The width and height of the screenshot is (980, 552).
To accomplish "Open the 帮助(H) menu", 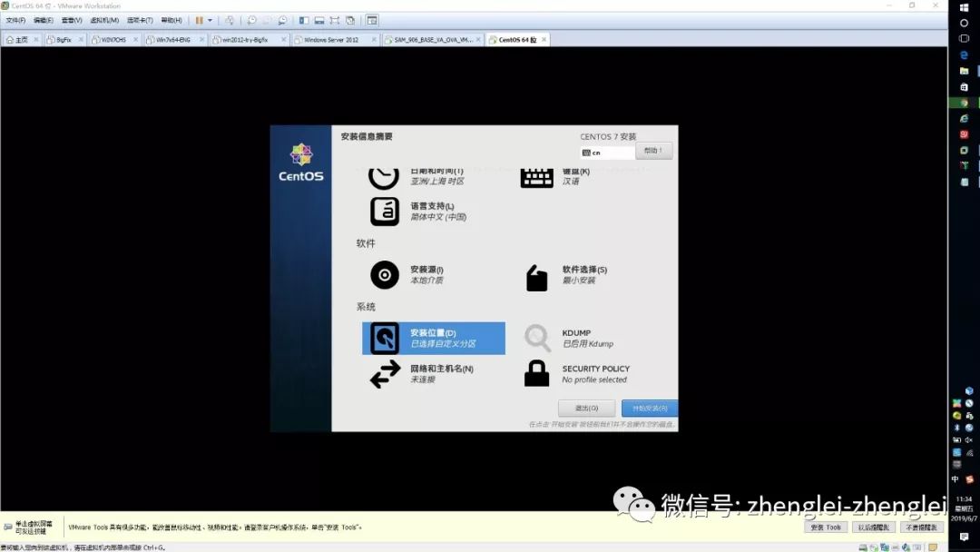I will pos(171,20).
